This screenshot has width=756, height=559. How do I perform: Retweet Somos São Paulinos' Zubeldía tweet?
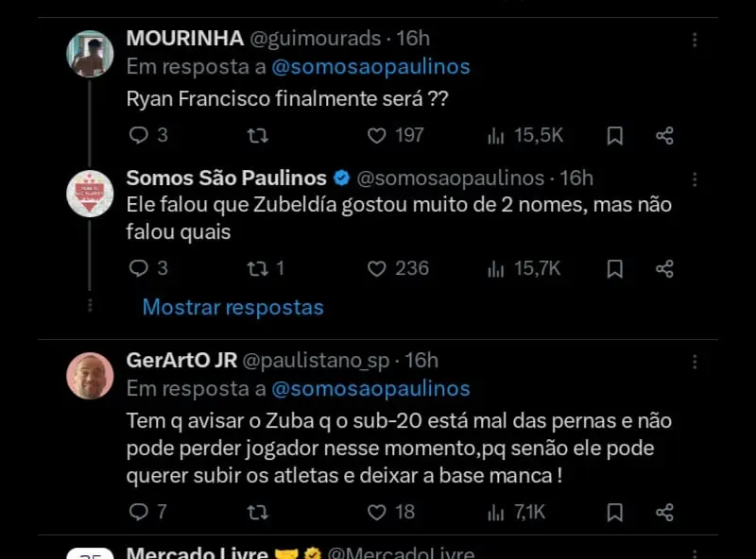point(256,269)
